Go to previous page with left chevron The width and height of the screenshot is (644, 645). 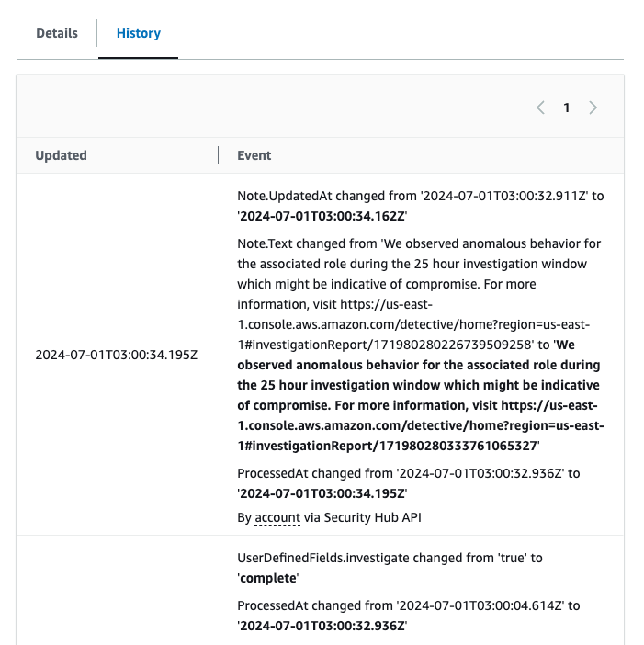point(540,107)
